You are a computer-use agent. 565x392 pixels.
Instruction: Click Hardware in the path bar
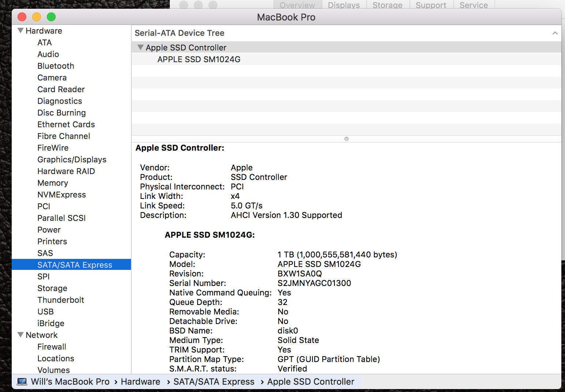pos(141,382)
